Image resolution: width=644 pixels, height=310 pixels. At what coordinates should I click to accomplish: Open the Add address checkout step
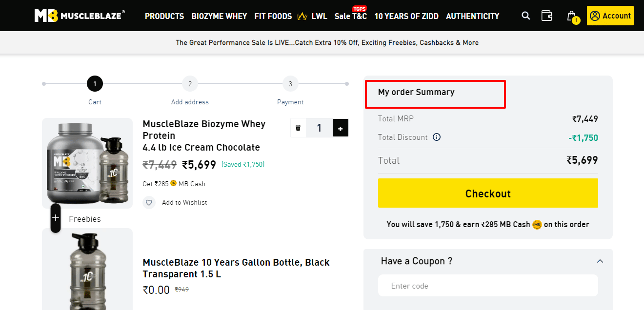click(x=190, y=84)
